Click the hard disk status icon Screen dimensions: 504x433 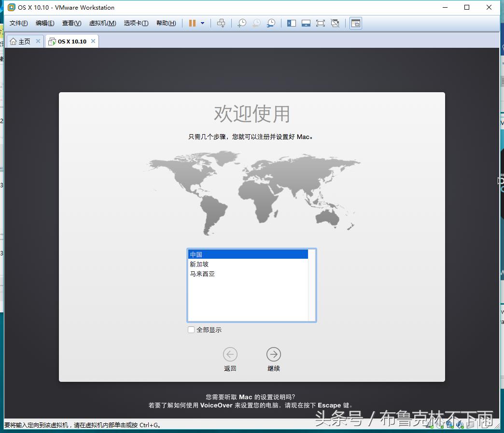click(429, 425)
